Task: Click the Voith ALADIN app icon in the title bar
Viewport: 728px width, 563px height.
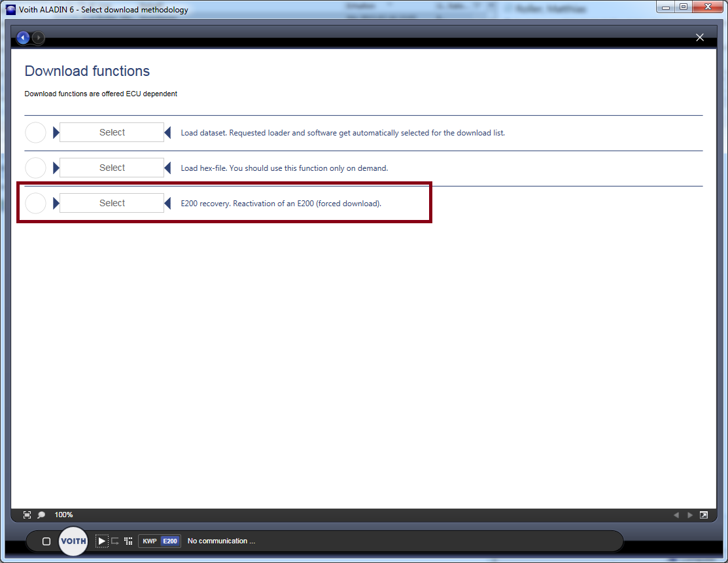Action: 10,10
